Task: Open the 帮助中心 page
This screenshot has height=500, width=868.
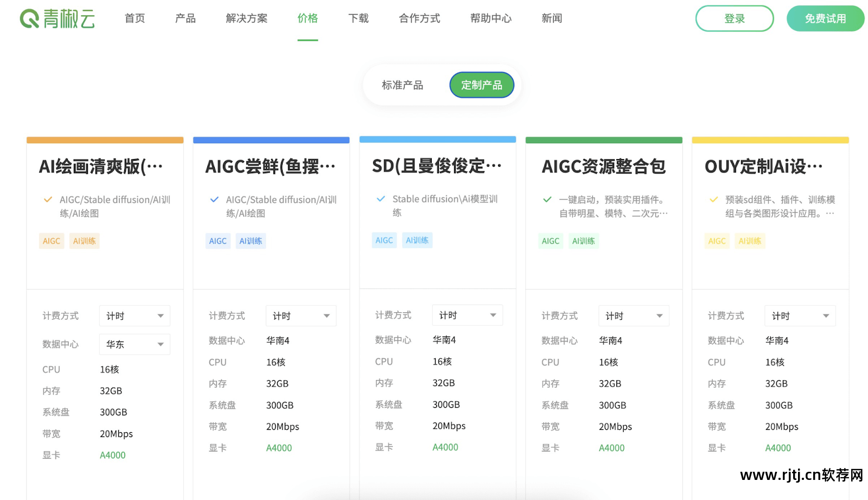Action: coord(491,18)
